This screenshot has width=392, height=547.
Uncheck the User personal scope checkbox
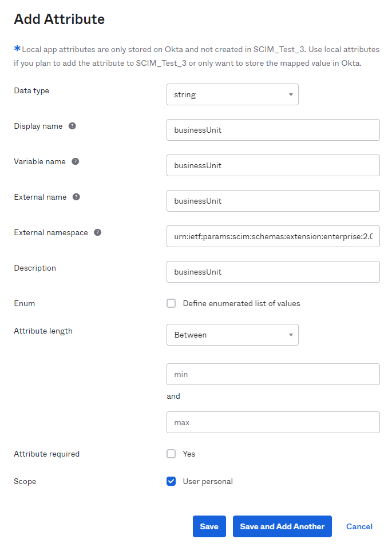pos(171,481)
